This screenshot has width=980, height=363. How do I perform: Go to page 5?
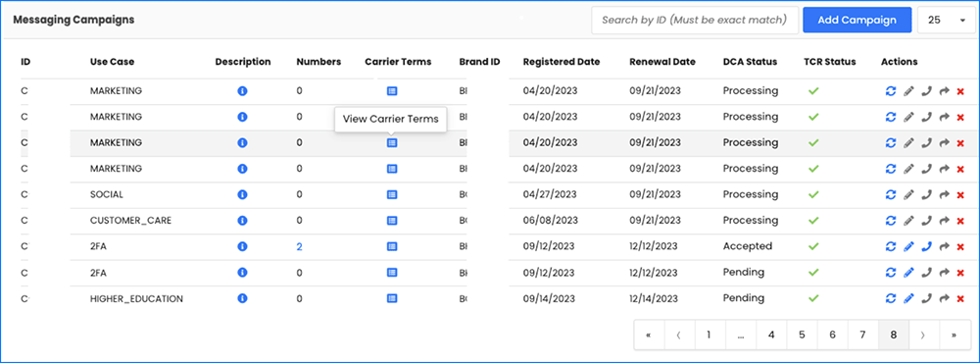tap(802, 335)
